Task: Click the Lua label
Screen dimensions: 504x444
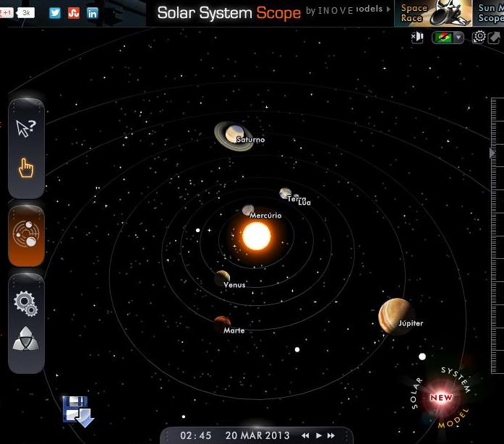Action: point(304,202)
